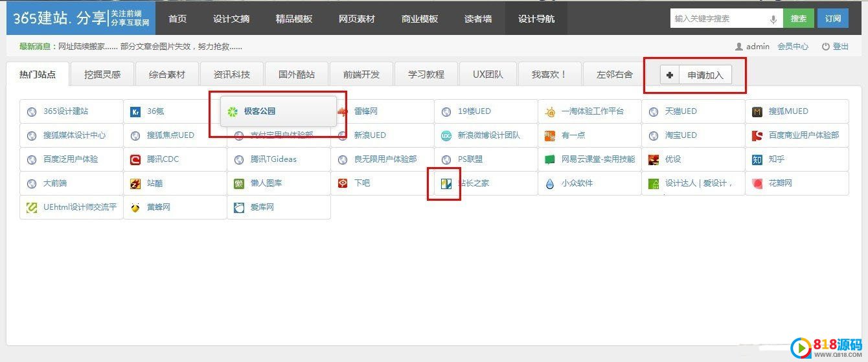The height and width of the screenshot is (362, 868).
Task: Click the green 设计达人 icon
Action: tap(654, 183)
